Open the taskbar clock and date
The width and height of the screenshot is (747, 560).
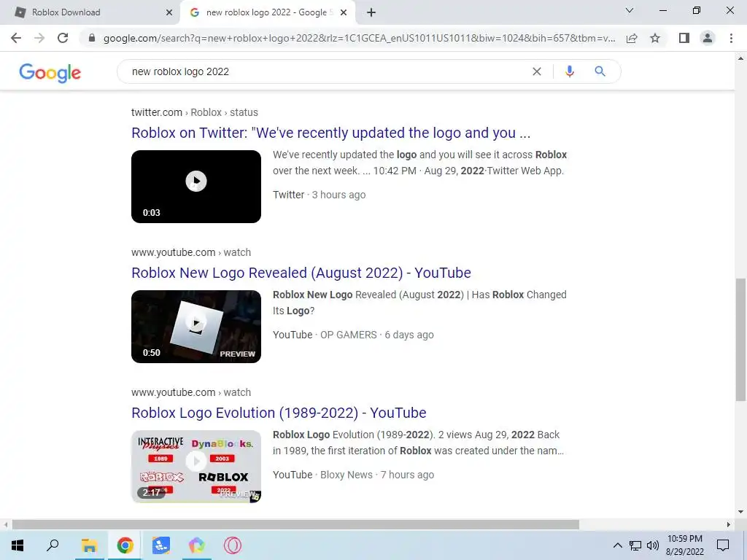point(684,545)
